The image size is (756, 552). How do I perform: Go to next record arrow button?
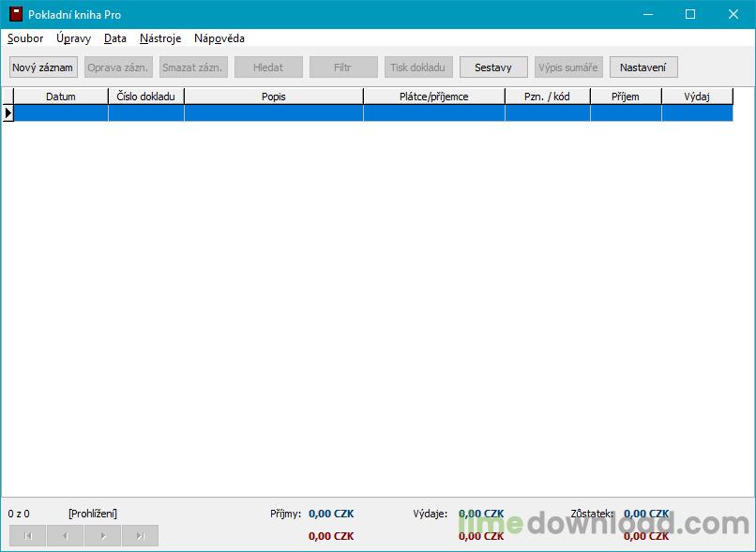[102, 535]
